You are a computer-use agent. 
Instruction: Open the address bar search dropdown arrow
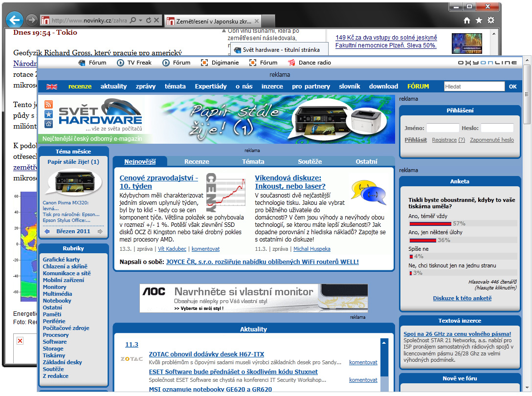[140, 21]
